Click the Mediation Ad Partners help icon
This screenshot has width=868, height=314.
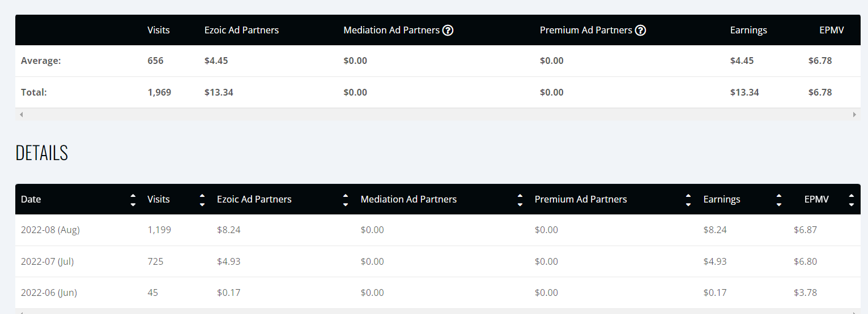click(x=448, y=31)
